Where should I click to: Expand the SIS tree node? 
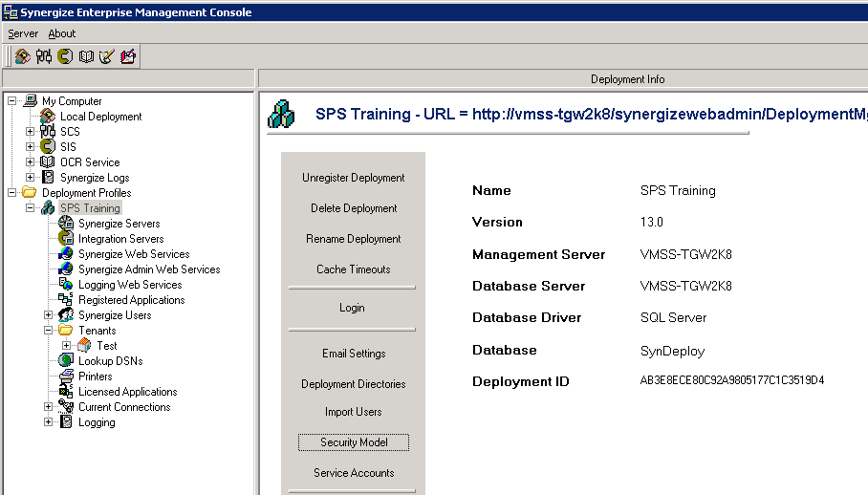[30, 146]
